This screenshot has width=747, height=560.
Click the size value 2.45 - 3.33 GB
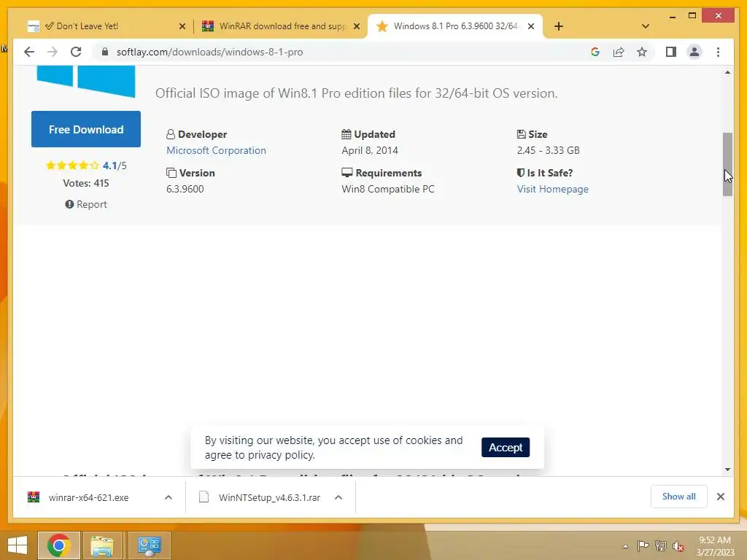point(549,150)
